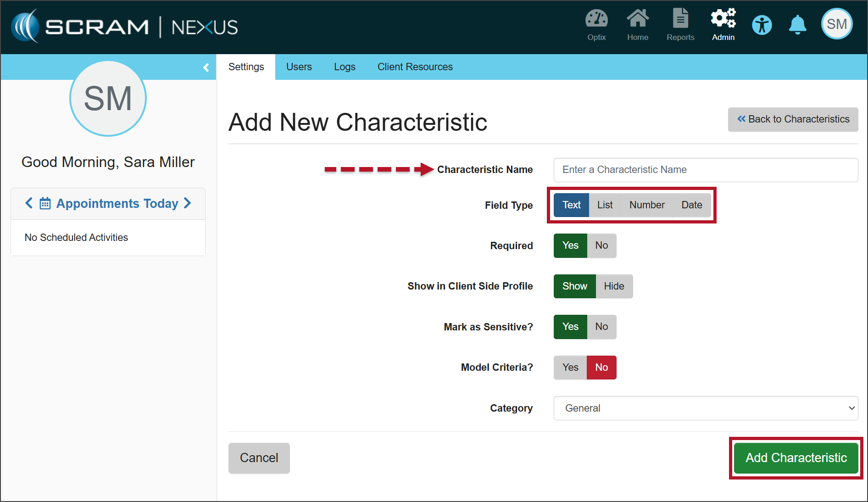Viewport: 868px width, 502px height.
Task: Collapse the sidebar with arrow icon
Action: [x=206, y=67]
